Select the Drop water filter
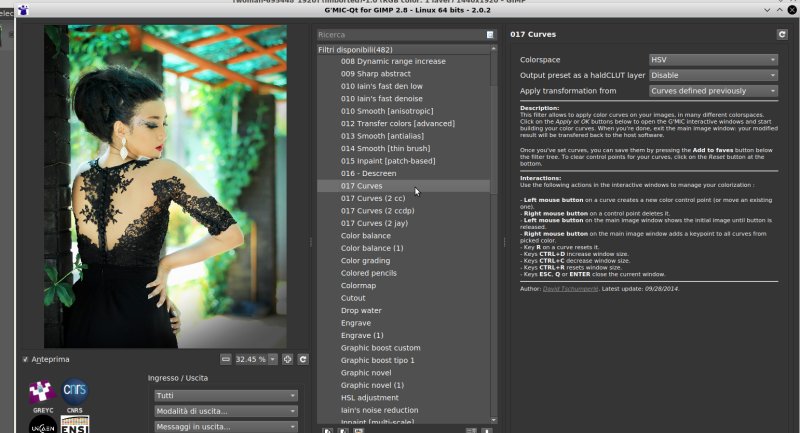Image resolution: width=800 pixels, height=433 pixels. [361, 311]
